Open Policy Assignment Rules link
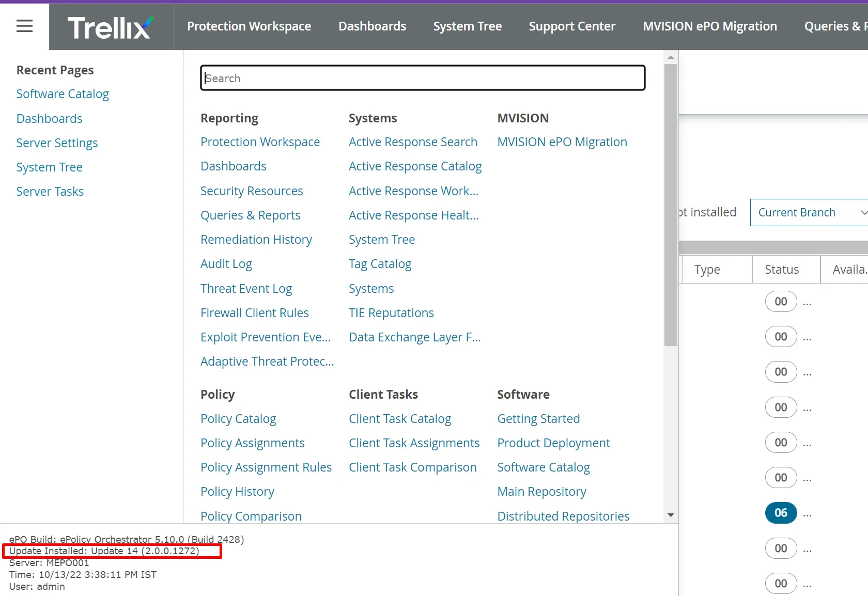This screenshot has height=596, width=868. [x=266, y=467]
